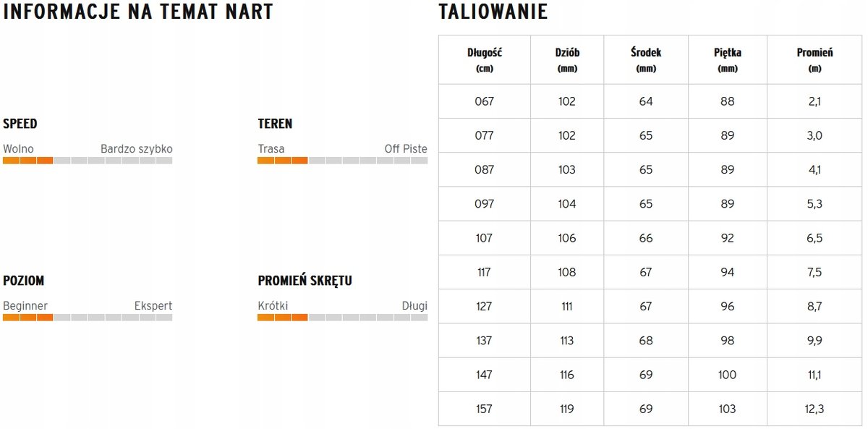Image resolution: width=868 pixels, height=429 pixels.
Task: Select the radius value 12,3
Action: coord(814,409)
